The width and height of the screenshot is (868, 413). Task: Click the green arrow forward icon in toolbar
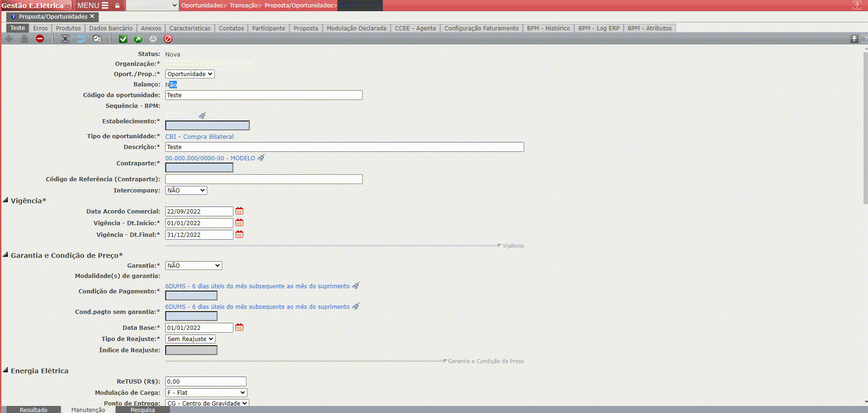(138, 39)
